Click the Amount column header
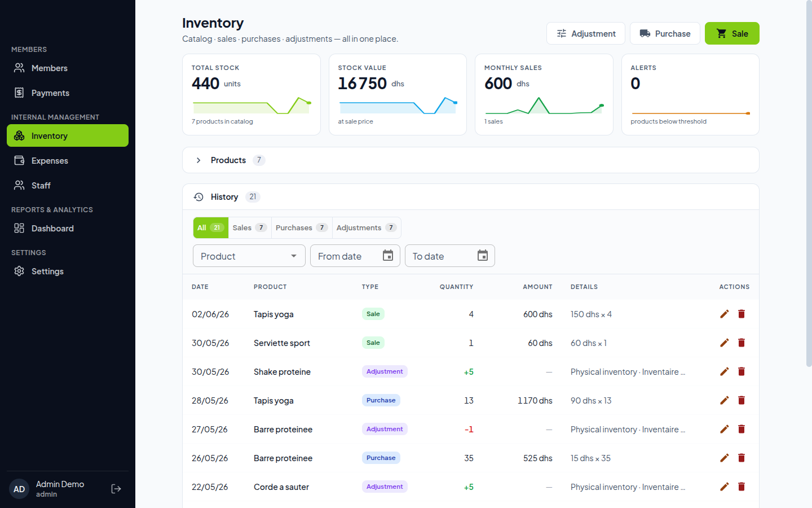The height and width of the screenshot is (508, 812). pos(537,287)
